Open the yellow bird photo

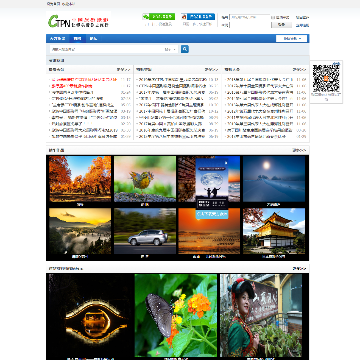coord(145,179)
